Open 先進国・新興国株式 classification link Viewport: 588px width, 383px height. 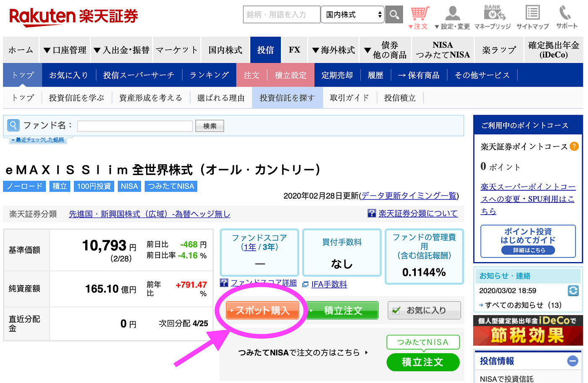pyautogui.click(x=150, y=214)
